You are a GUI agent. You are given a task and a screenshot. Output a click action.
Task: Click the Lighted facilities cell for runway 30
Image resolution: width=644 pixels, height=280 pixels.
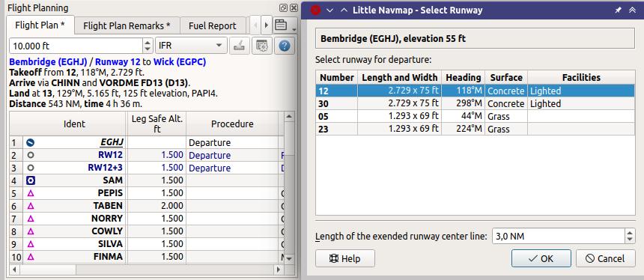pos(581,103)
